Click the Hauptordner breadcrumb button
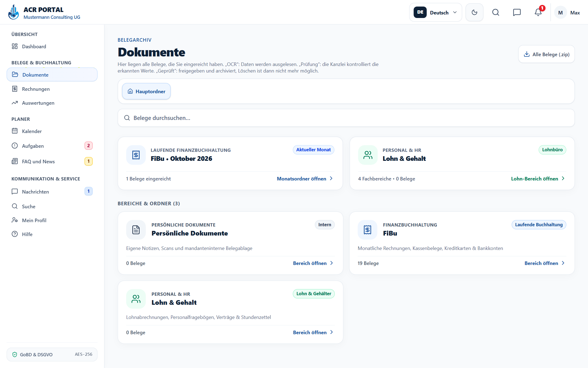This screenshot has height=368, width=588. point(146,91)
